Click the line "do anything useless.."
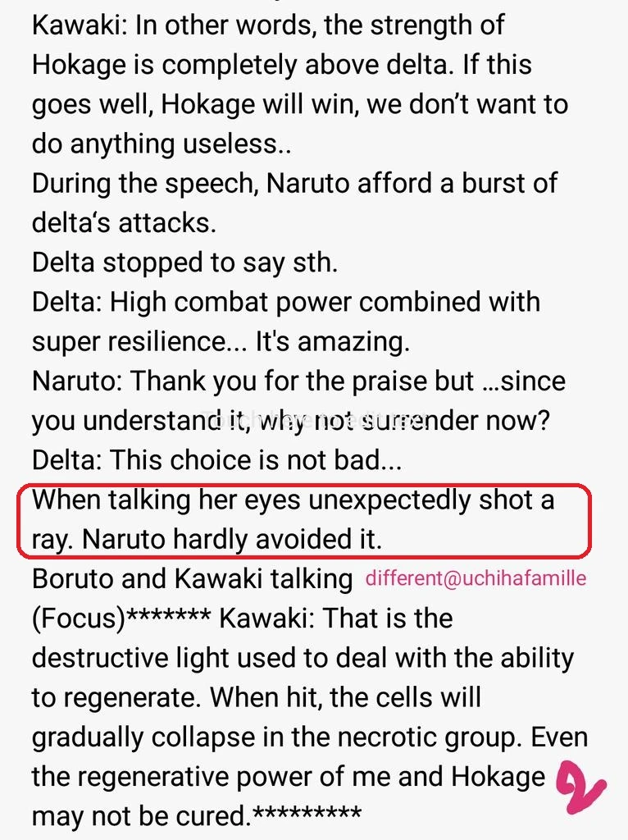Screen dimensions: 628x840 [x=162, y=144]
